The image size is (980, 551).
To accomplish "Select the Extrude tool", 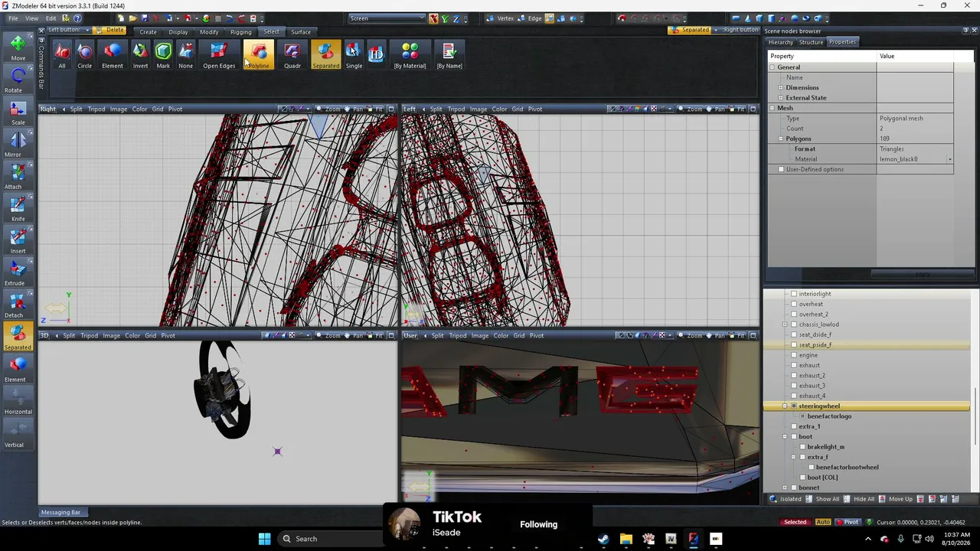I will (18, 272).
